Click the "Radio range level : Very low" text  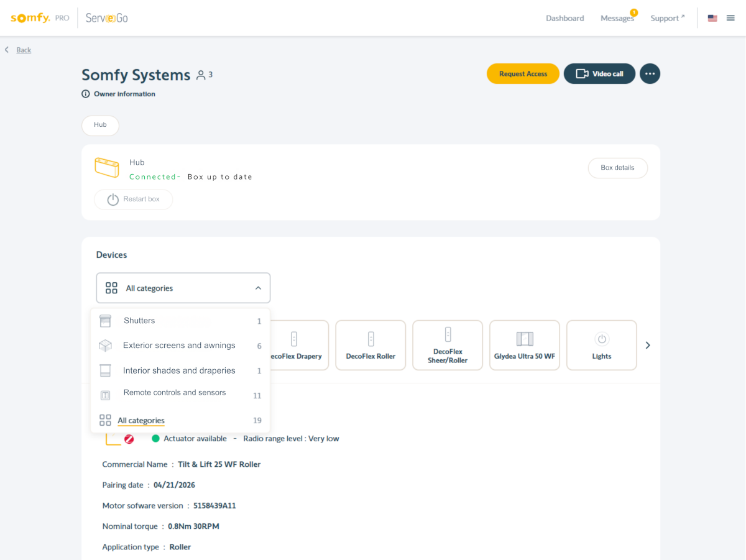tap(291, 439)
